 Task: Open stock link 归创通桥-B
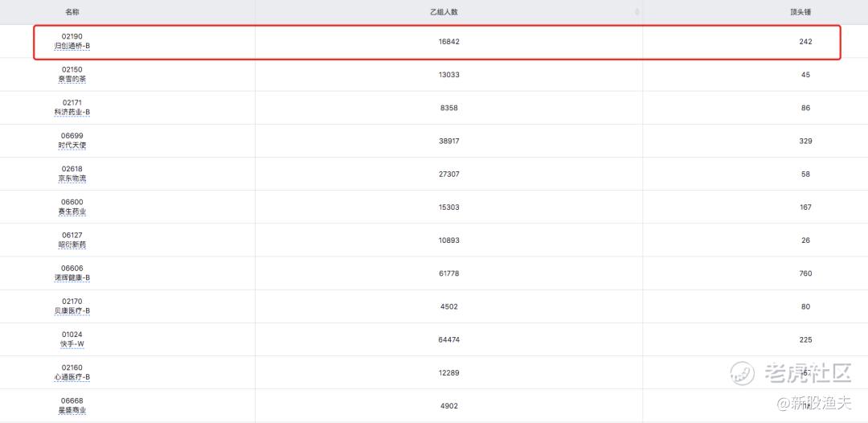[x=72, y=47]
